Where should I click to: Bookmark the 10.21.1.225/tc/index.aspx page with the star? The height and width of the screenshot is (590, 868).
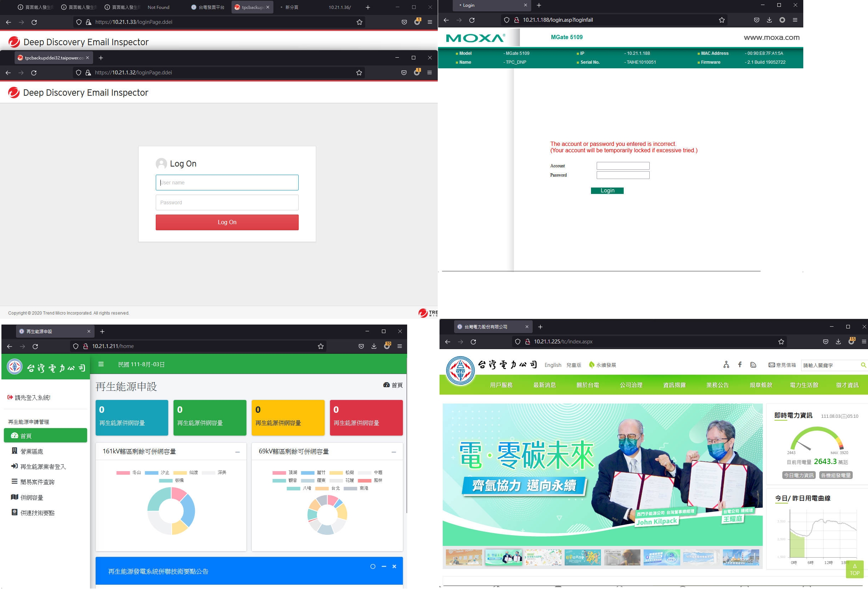click(781, 342)
